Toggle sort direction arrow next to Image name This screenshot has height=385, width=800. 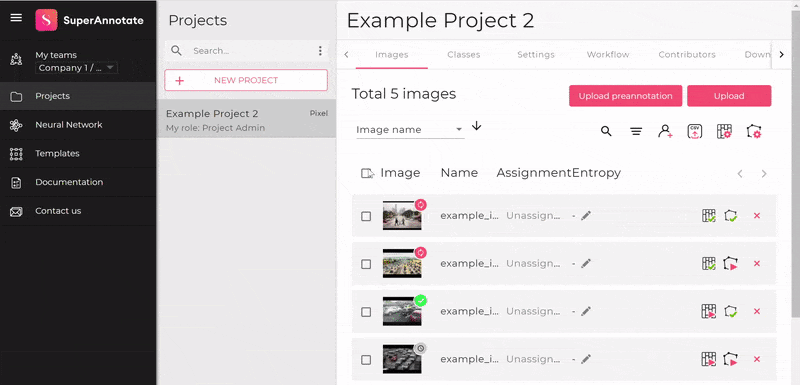[x=476, y=126]
